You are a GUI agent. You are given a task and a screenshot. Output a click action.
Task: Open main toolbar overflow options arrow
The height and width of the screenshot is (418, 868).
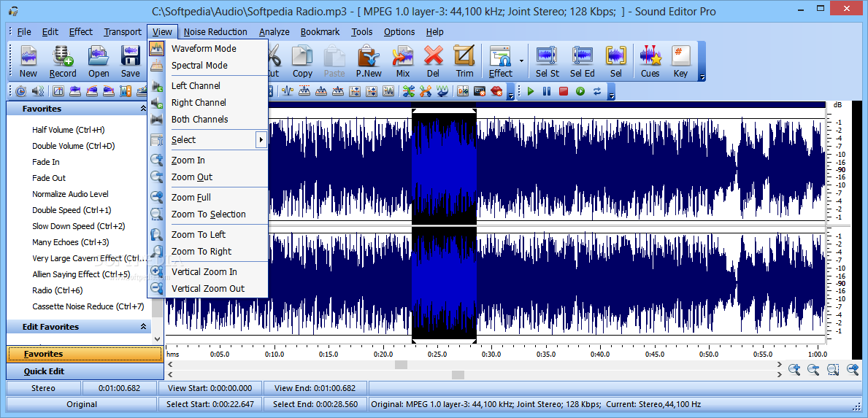click(702, 77)
